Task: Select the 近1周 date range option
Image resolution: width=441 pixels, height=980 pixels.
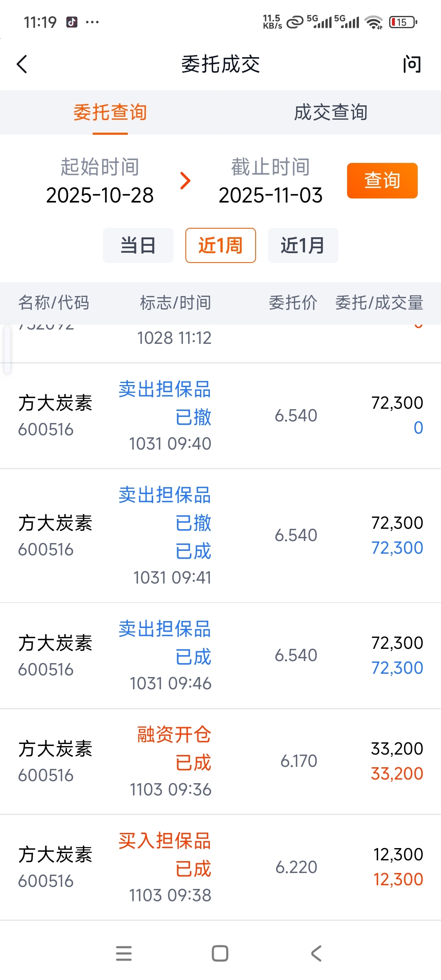Action: point(220,245)
